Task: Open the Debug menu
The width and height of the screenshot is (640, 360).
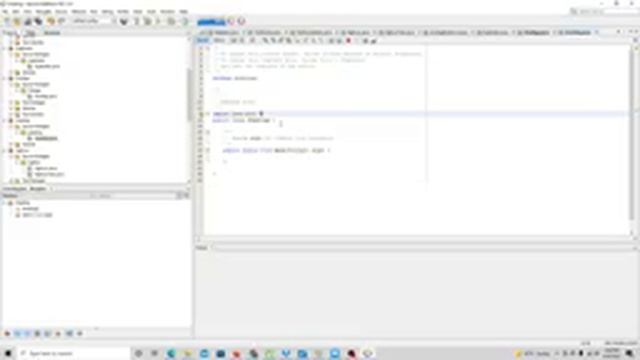Action: (107, 11)
